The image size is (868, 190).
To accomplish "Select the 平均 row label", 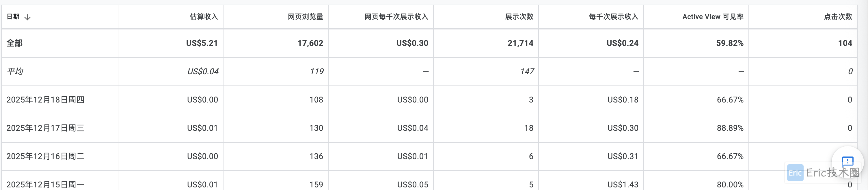I will click(x=15, y=71).
